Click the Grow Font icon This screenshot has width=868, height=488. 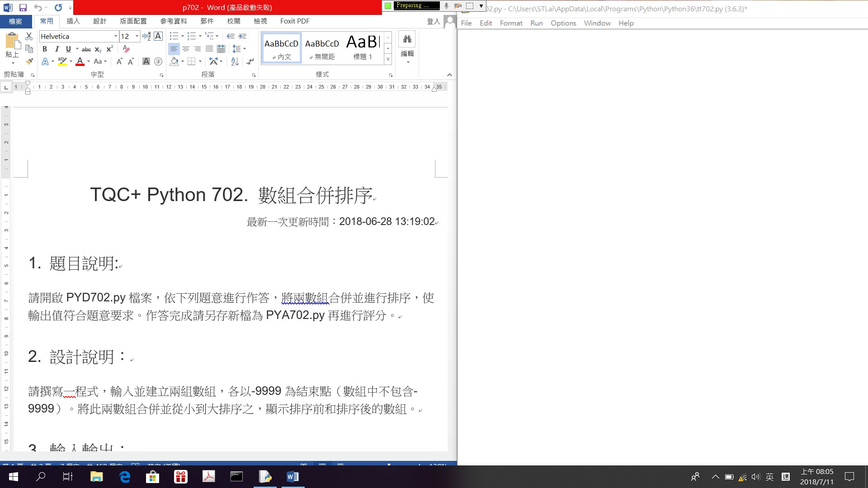pyautogui.click(x=119, y=61)
